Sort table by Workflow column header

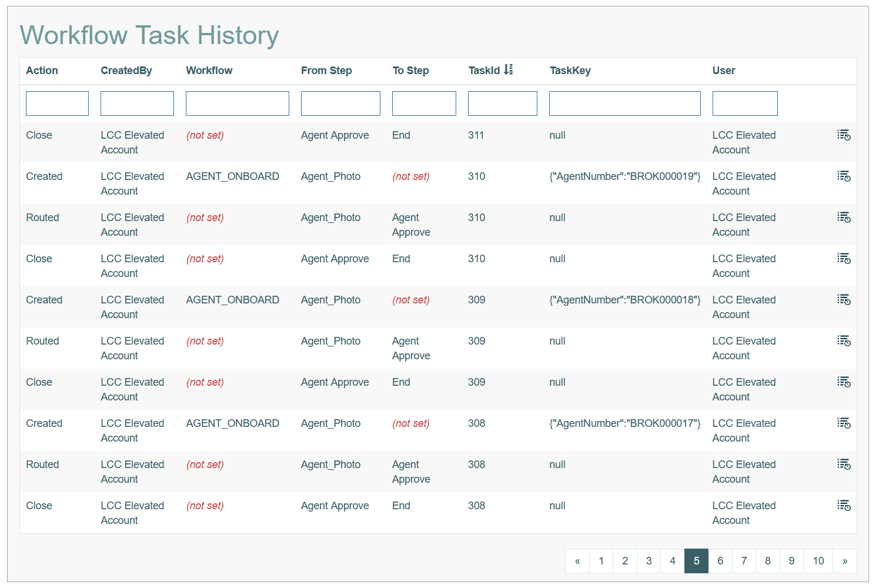(x=209, y=71)
